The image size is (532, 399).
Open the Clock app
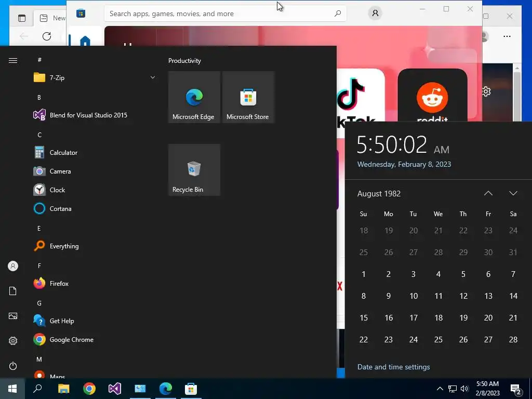point(95,190)
